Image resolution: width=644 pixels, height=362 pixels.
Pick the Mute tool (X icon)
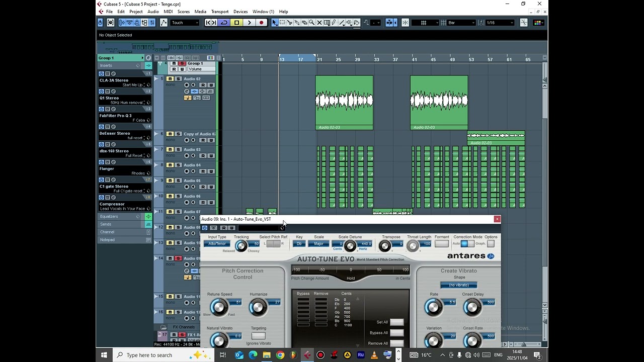319,23
